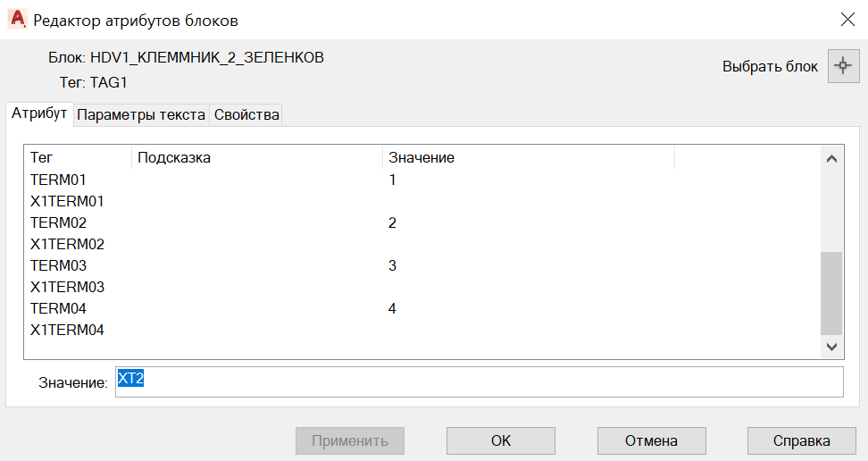Viewport: 868px width, 461px height.
Task: Select the X1TERM02 attribute row
Action: [423, 245]
